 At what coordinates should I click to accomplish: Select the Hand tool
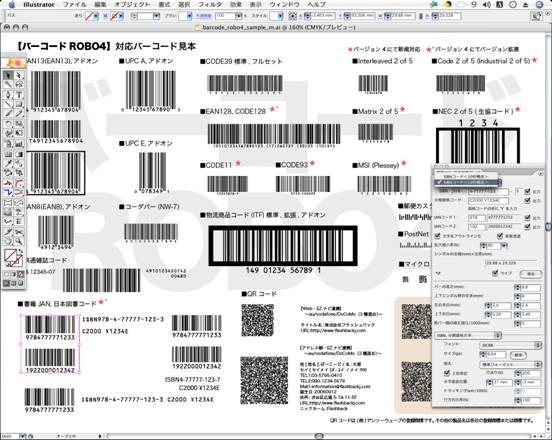pyautogui.click(x=8, y=241)
